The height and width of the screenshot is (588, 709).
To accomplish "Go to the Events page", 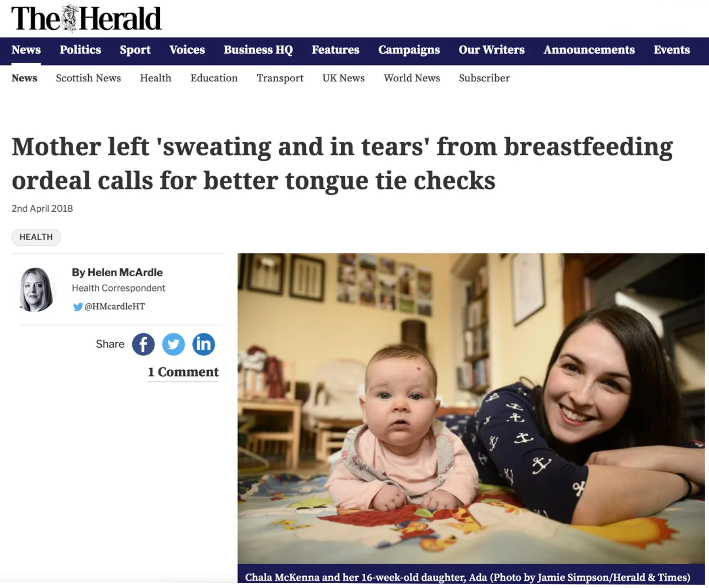I will point(671,50).
